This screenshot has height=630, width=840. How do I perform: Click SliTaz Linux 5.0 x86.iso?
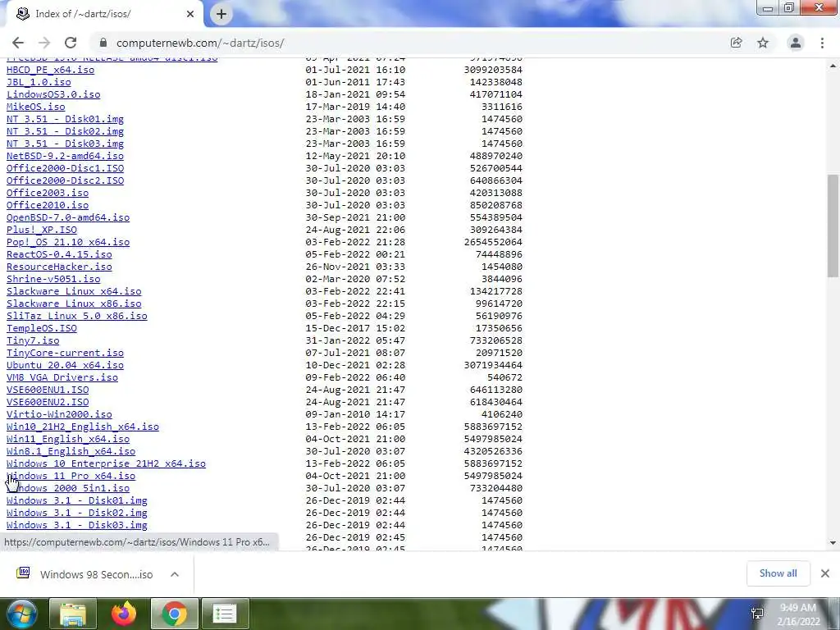click(x=76, y=316)
